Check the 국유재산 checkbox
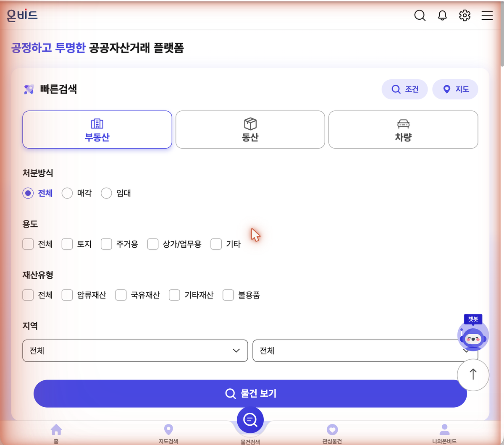 pos(121,295)
